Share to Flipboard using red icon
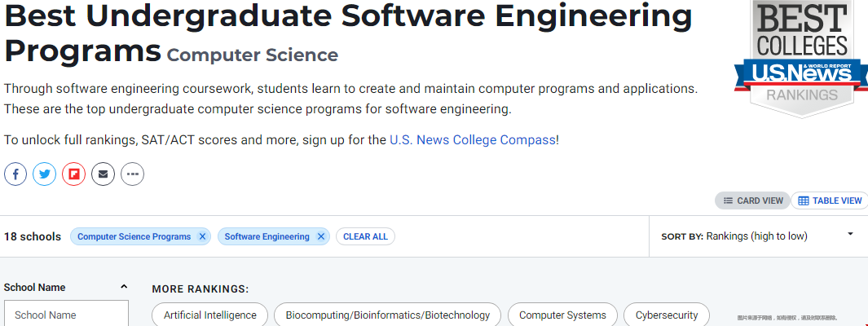 pyautogui.click(x=73, y=174)
